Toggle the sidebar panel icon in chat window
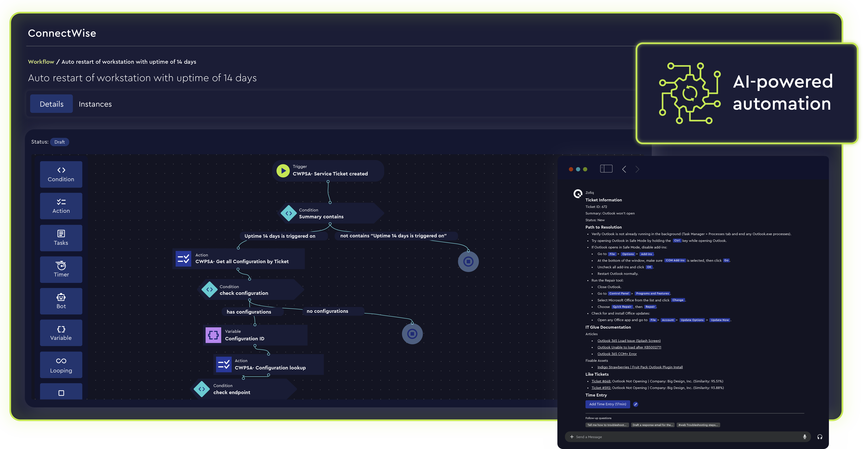 pyautogui.click(x=606, y=169)
